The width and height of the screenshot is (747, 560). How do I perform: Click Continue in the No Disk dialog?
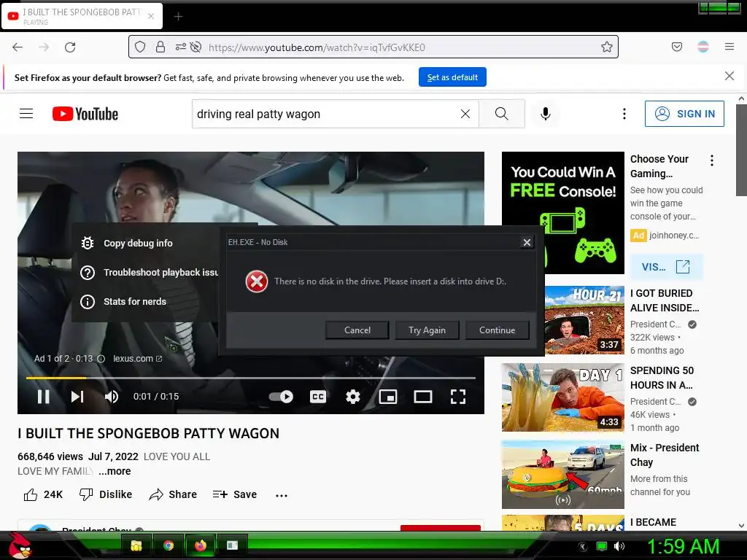coord(497,330)
